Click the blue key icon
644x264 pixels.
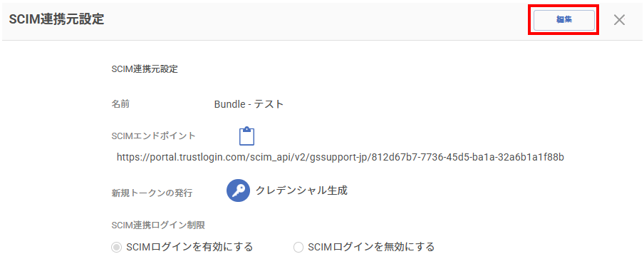pyautogui.click(x=238, y=191)
